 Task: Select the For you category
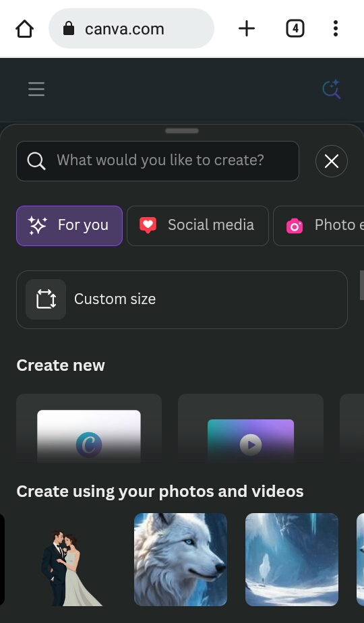(69, 226)
